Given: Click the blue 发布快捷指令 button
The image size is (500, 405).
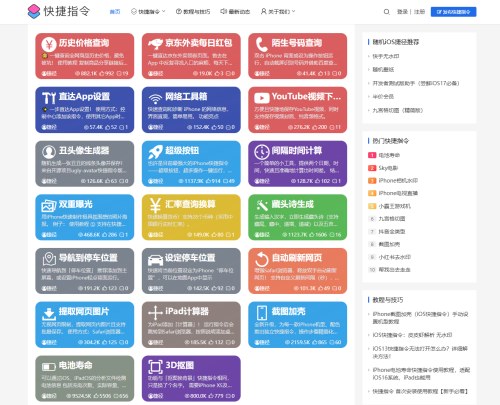Looking at the screenshot, I should tap(453, 12).
